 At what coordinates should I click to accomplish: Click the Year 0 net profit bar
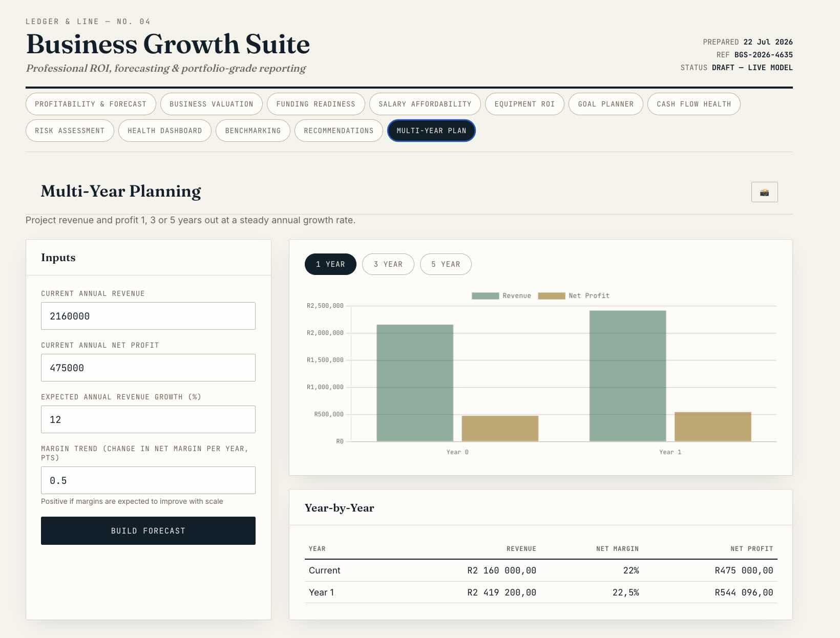click(500, 429)
